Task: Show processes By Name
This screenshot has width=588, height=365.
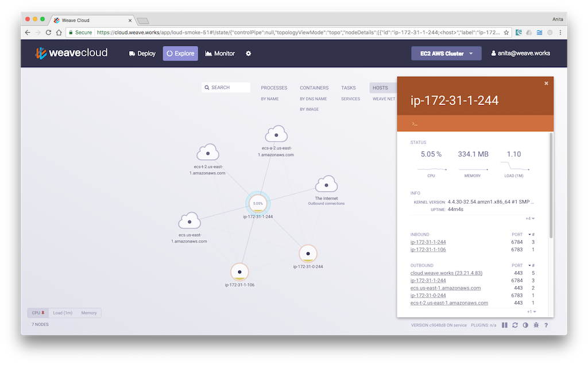Action: pos(270,99)
